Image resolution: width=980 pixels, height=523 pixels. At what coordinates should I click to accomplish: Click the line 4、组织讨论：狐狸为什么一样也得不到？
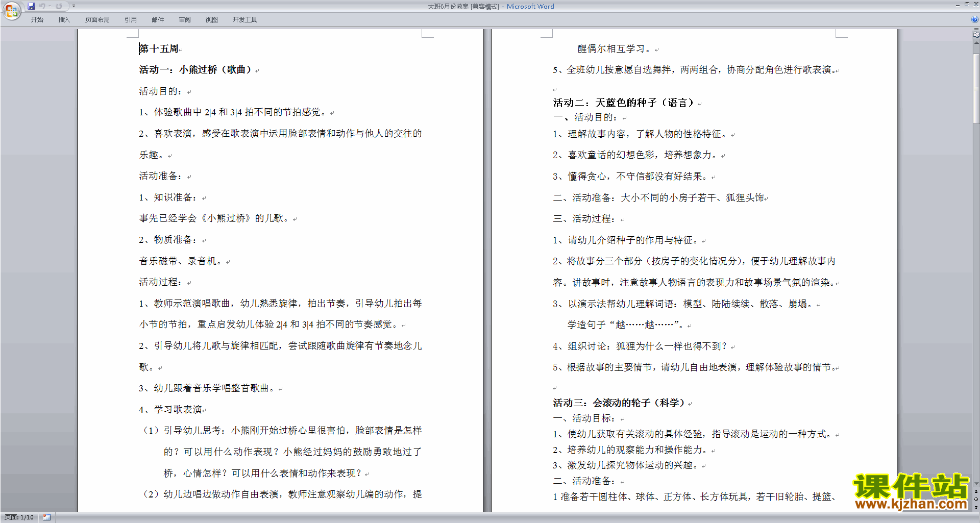coord(641,346)
